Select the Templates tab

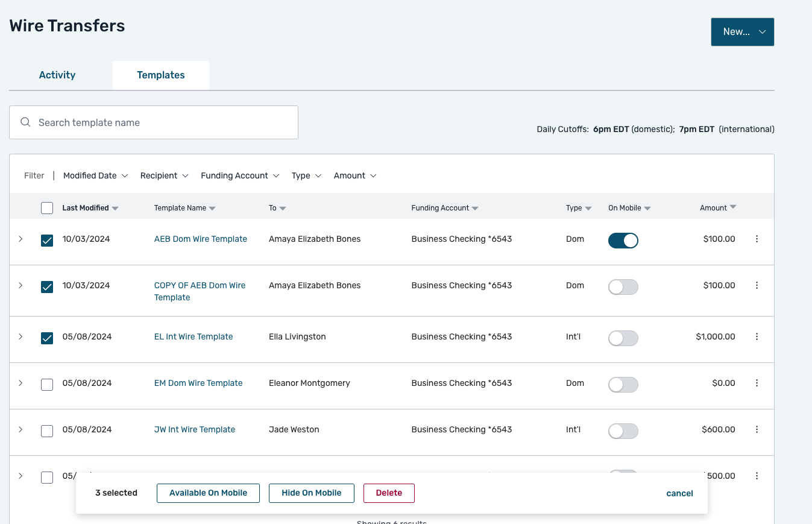(x=161, y=75)
